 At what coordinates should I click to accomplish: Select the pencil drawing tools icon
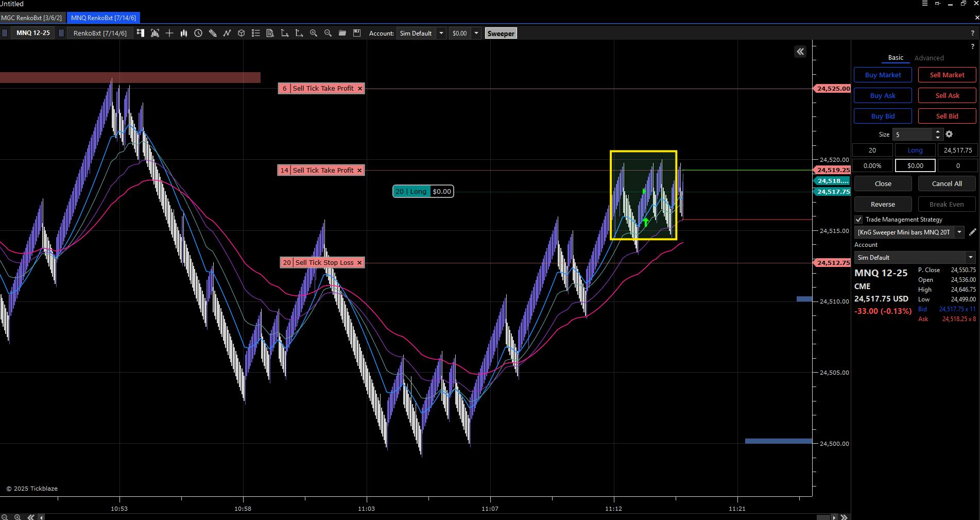pos(213,33)
